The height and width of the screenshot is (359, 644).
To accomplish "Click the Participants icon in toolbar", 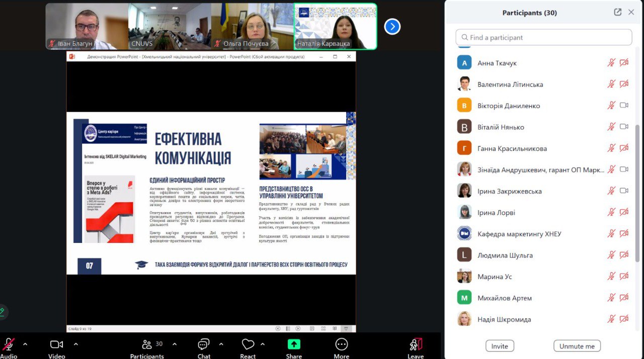I will pyautogui.click(x=147, y=344).
